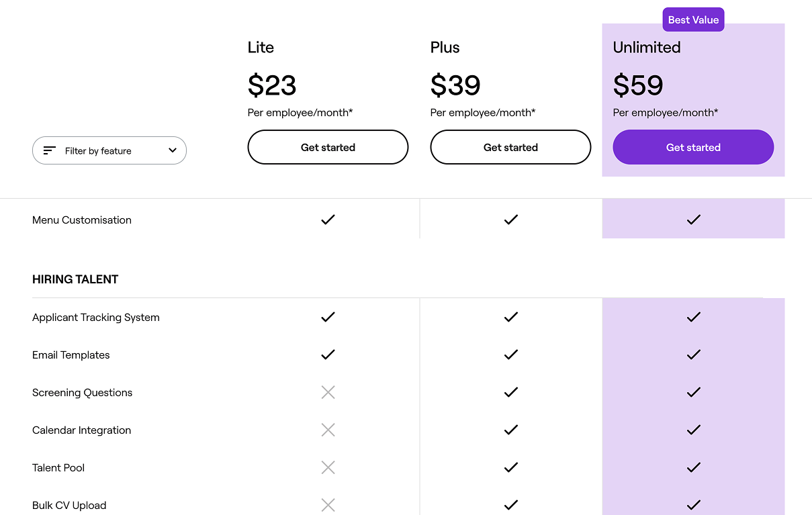
Task: Click the purple Unlimited Get started button
Action: pos(693,147)
